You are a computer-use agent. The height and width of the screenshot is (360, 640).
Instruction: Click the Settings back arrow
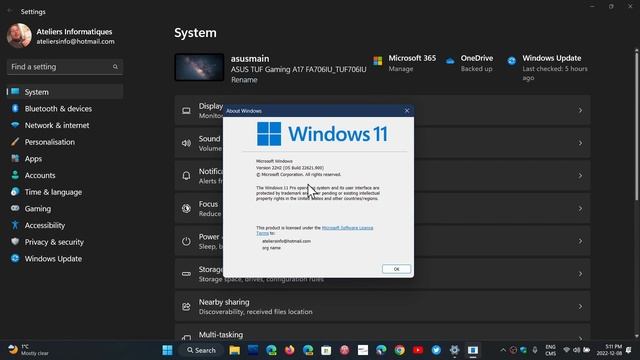(10, 11)
